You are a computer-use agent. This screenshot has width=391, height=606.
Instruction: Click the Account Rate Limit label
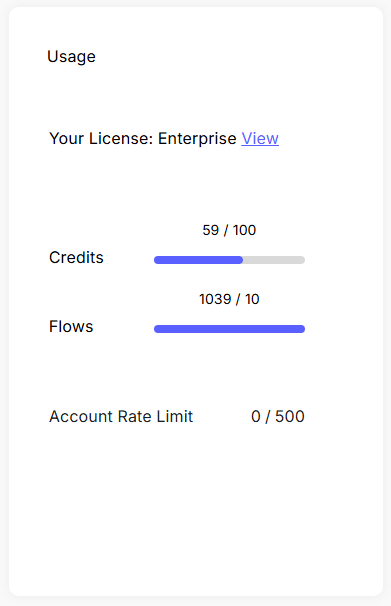tap(121, 417)
